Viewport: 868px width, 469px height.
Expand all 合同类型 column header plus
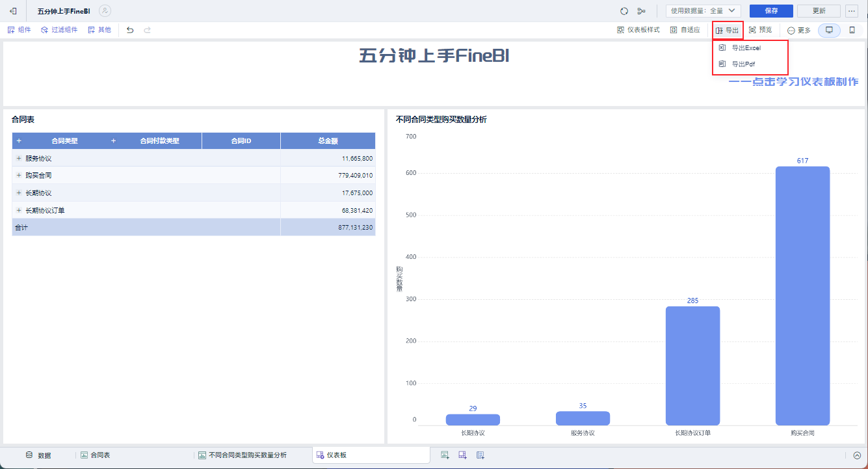tap(19, 141)
